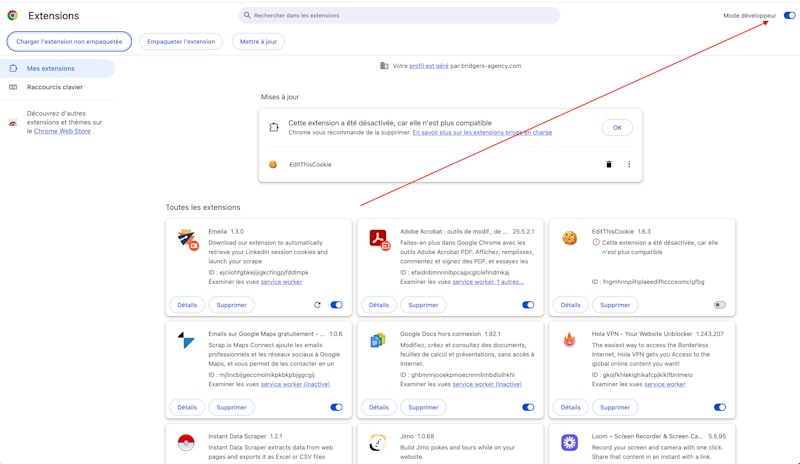Open Emelia service worker link

(281, 282)
